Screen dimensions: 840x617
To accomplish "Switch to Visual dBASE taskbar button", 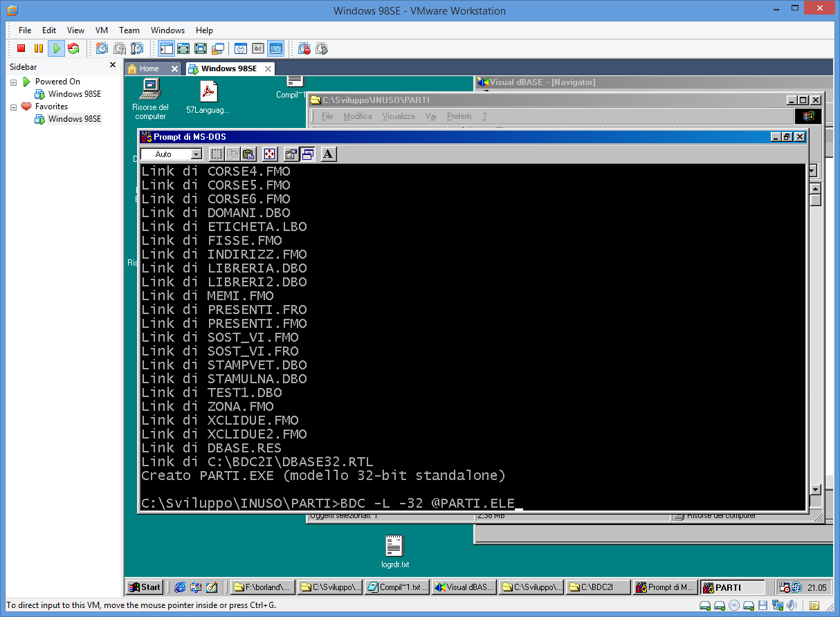I will 464,587.
